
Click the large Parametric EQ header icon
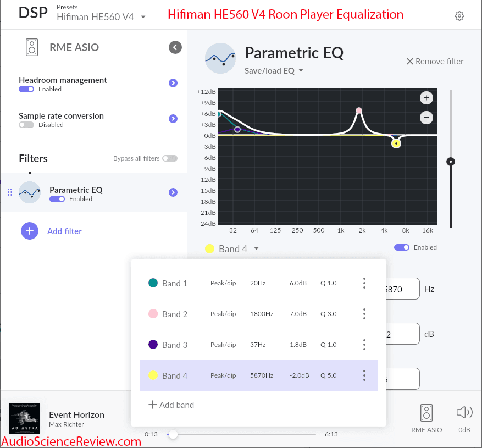click(220, 58)
